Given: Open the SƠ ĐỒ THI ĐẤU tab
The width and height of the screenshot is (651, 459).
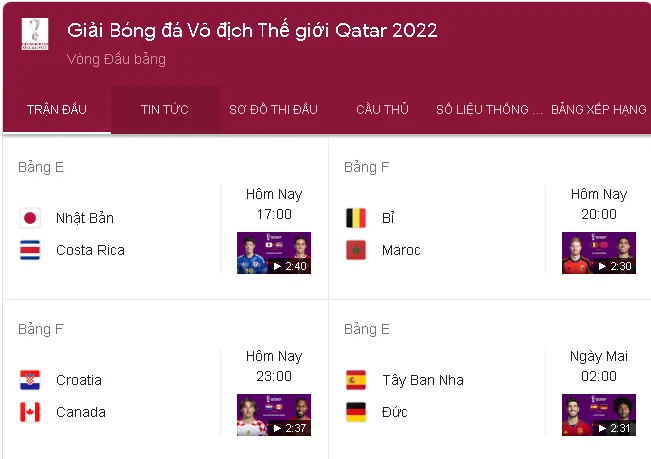Looking at the screenshot, I should pos(273,110).
